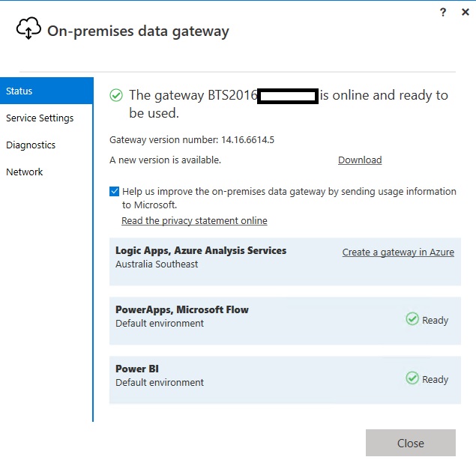
Task: Click the cloud gateway logo icon
Action: pos(28,28)
